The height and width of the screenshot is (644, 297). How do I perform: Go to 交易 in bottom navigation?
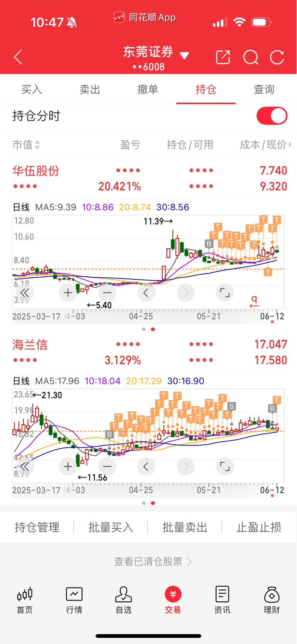173,600
